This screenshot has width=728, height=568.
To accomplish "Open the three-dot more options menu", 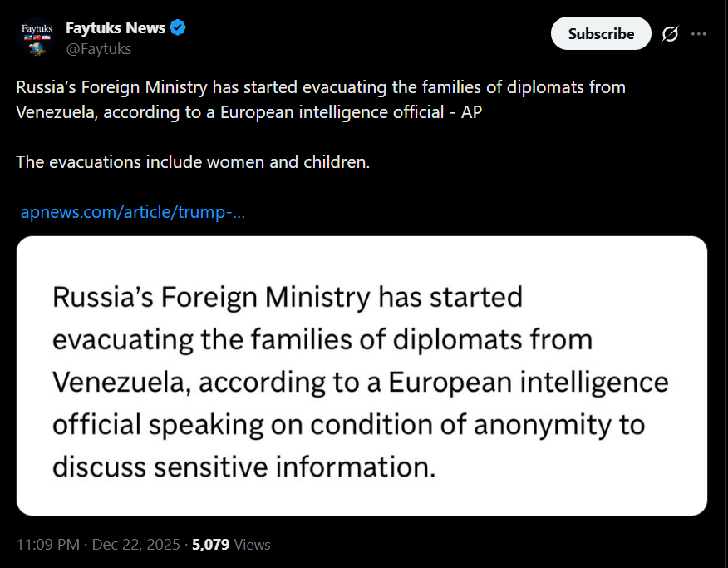I will [699, 34].
